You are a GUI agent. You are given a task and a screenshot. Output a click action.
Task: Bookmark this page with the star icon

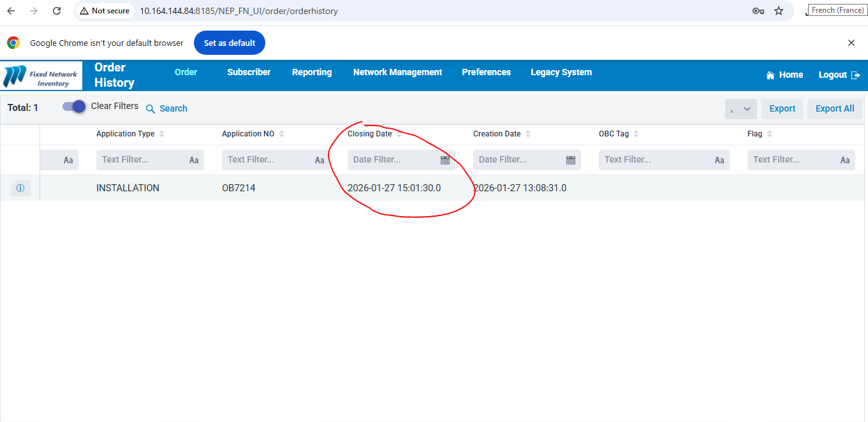pos(779,11)
